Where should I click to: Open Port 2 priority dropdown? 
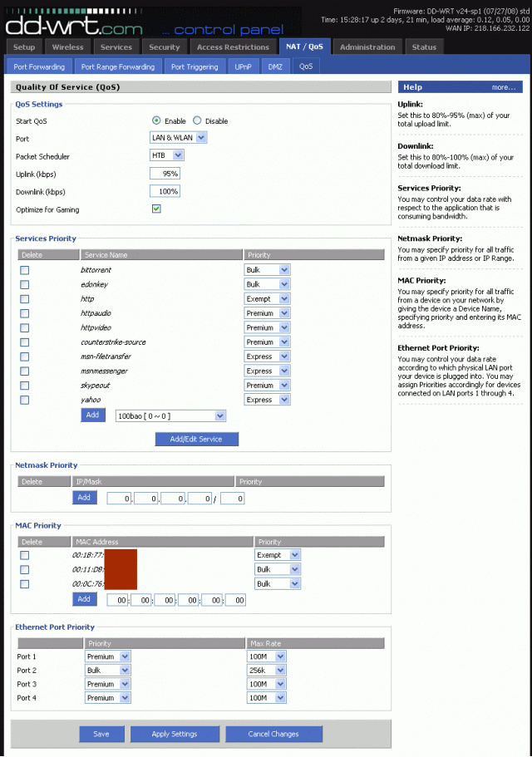[108, 670]
